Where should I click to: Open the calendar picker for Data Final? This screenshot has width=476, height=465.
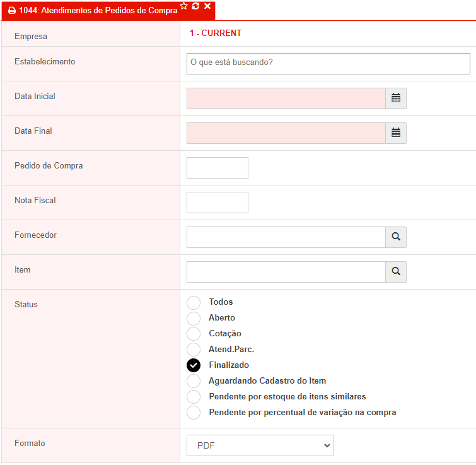tap(396, 133)
